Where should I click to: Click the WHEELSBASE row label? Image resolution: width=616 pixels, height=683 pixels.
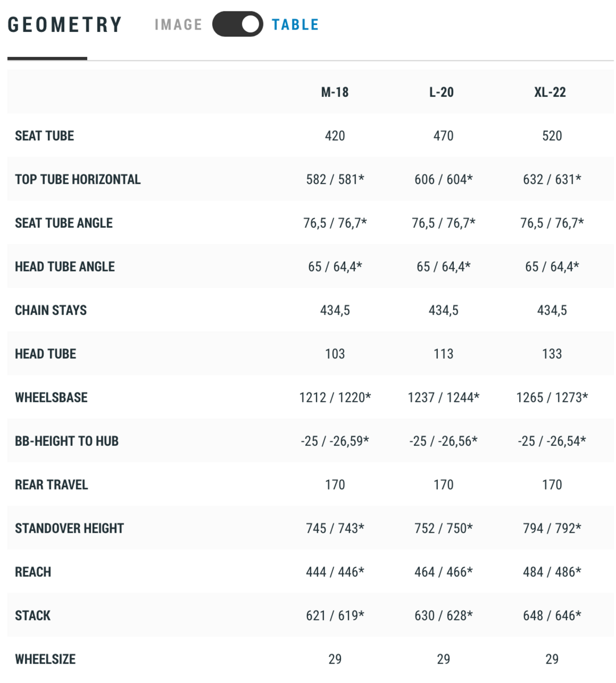(x=51, y=398)
